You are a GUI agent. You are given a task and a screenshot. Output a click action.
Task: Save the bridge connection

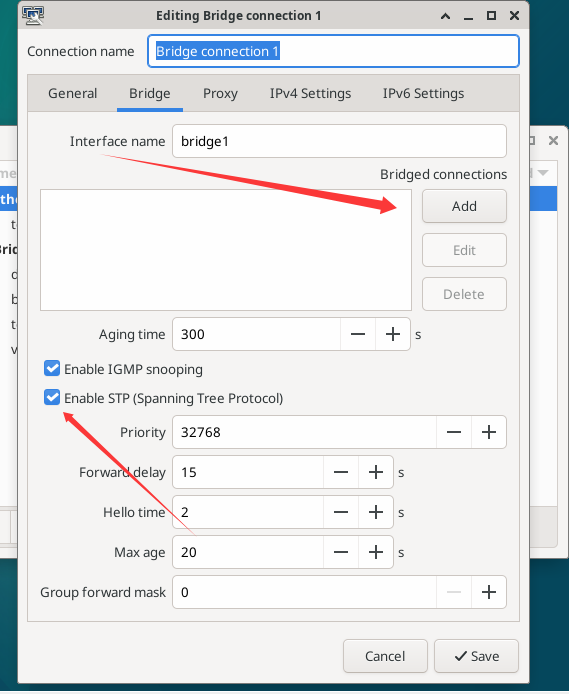(476, 656)
